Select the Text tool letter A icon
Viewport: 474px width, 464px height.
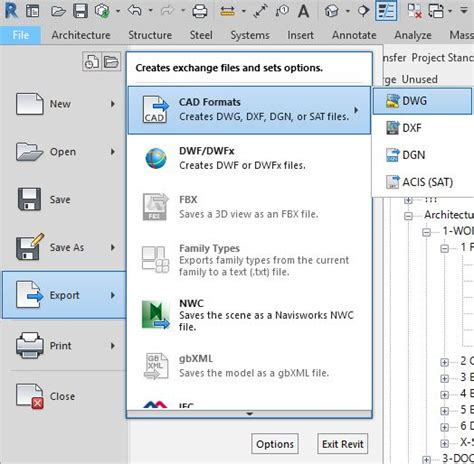303,11
